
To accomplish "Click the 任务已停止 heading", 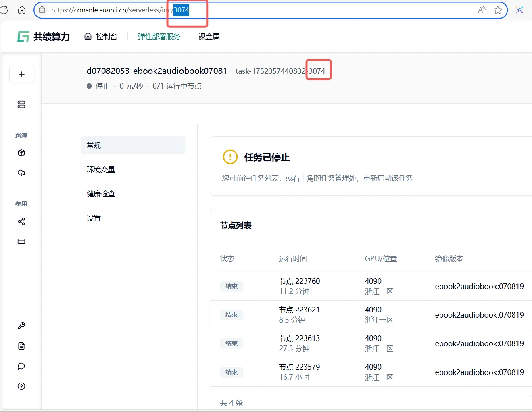I will [267, 157].
